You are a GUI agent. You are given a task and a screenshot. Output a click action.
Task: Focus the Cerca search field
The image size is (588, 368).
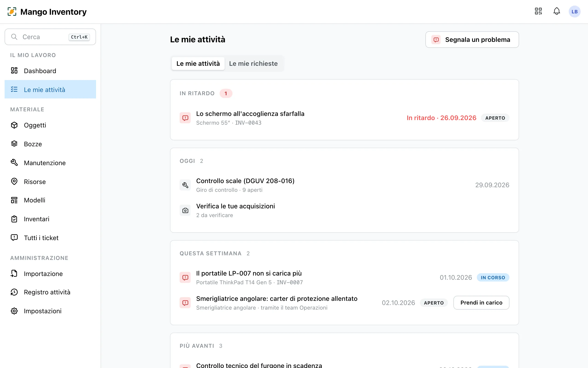(50, 37)
